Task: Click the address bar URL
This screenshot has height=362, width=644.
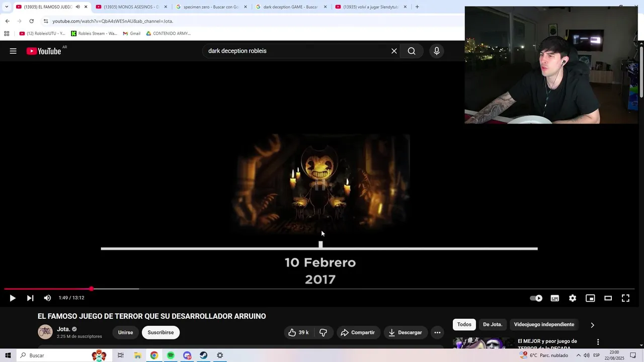Action: (x=113, y=21)
